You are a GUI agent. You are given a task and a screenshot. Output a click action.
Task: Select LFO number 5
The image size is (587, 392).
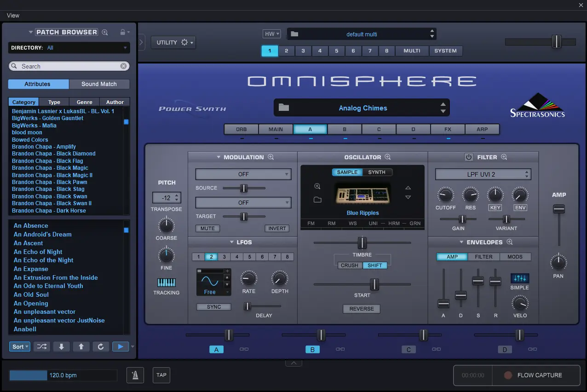pyautogui.click(x=249, y=257)
